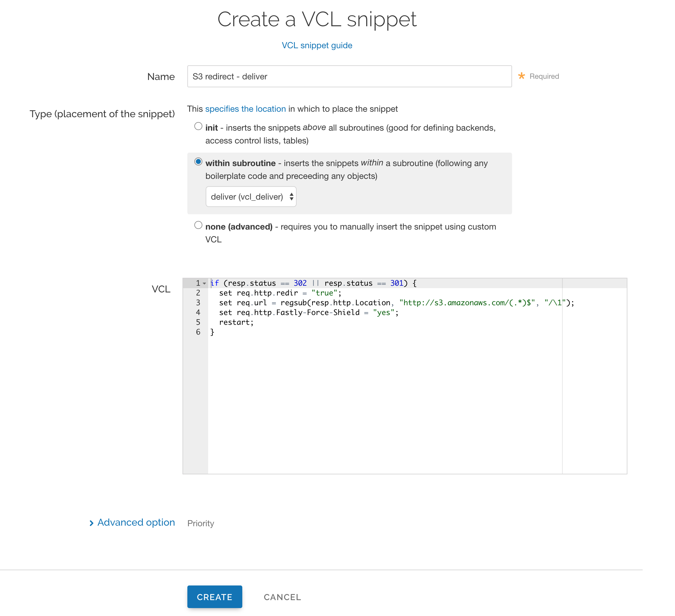
Task: Place cursor on the restart; line
Action: pos(236,322)
